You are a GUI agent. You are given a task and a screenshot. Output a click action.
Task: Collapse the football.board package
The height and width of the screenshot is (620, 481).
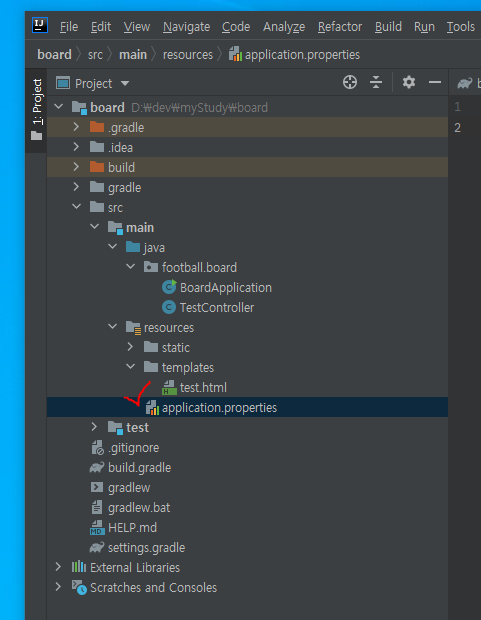click(x=131, y=267)
